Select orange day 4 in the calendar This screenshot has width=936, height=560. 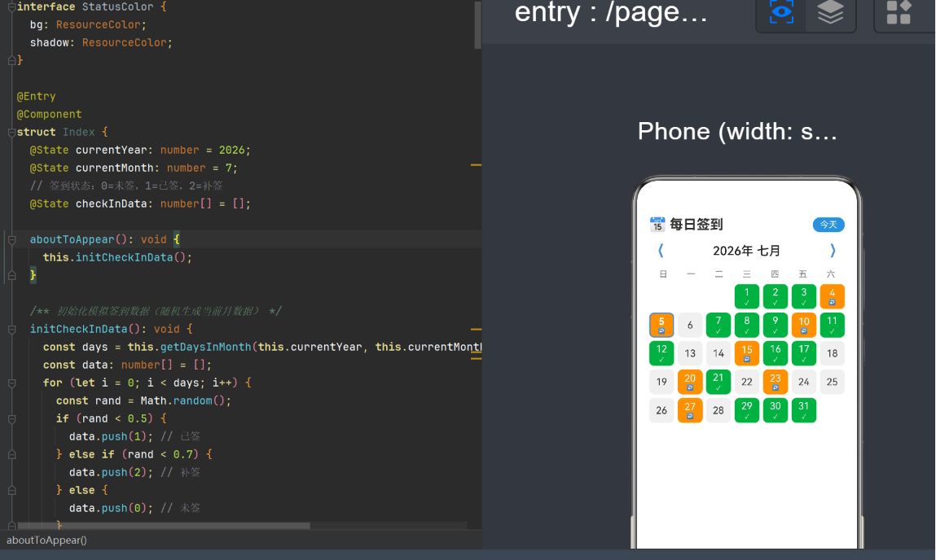pos(832,296)
